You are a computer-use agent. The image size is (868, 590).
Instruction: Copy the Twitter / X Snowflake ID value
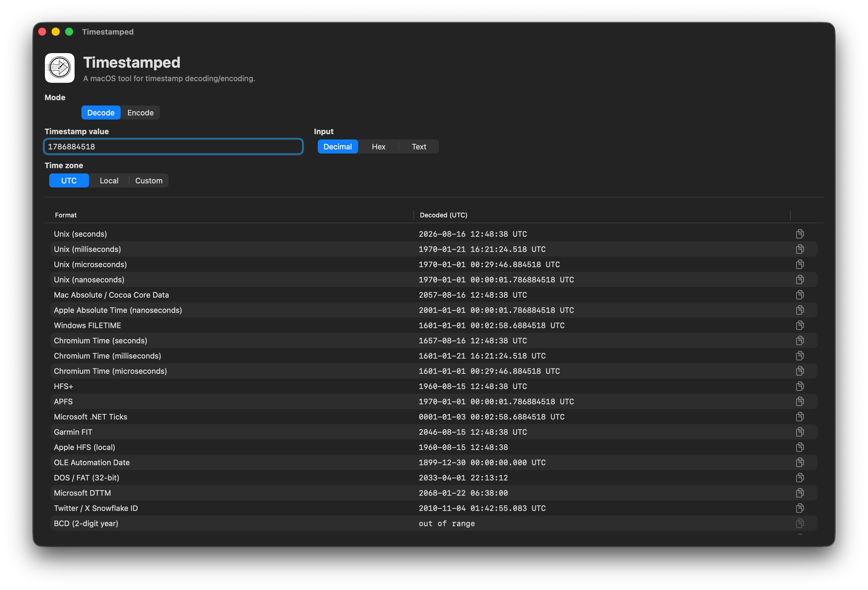800,508
